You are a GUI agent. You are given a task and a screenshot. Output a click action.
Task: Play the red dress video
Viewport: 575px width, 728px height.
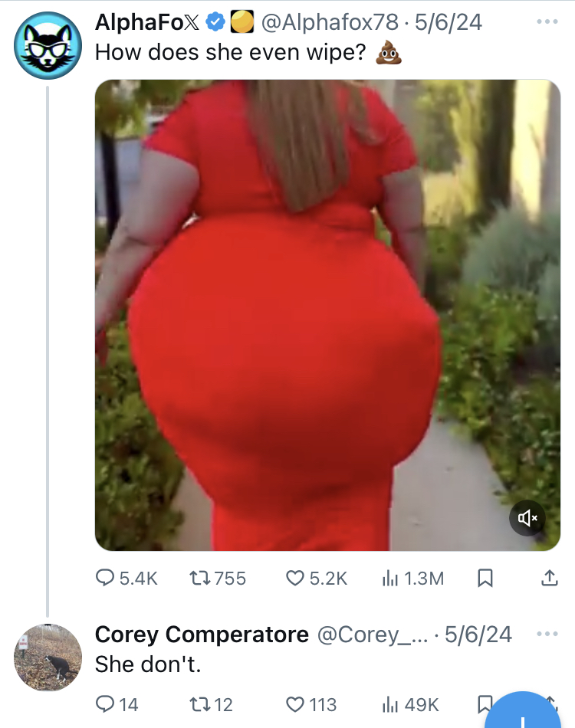[327, 315]
